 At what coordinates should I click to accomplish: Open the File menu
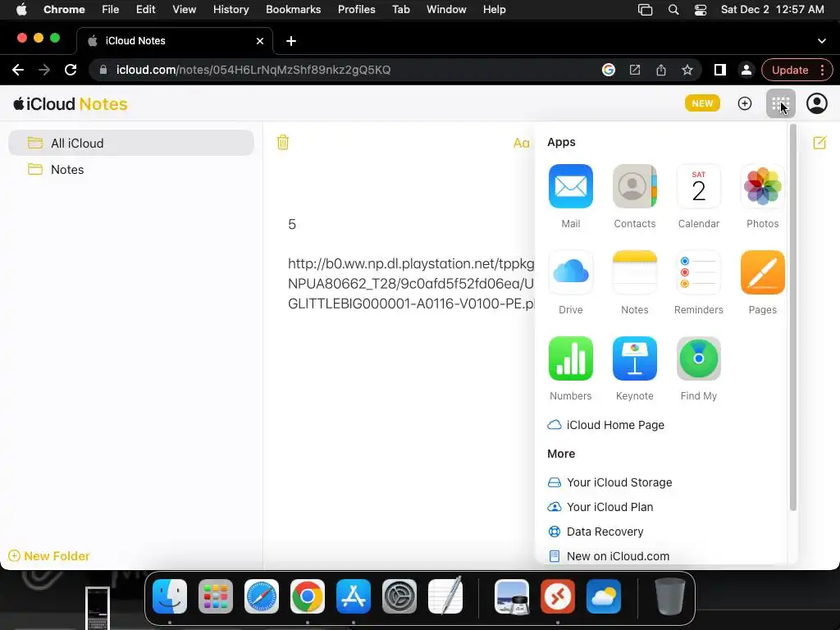(x=111, y=9)
